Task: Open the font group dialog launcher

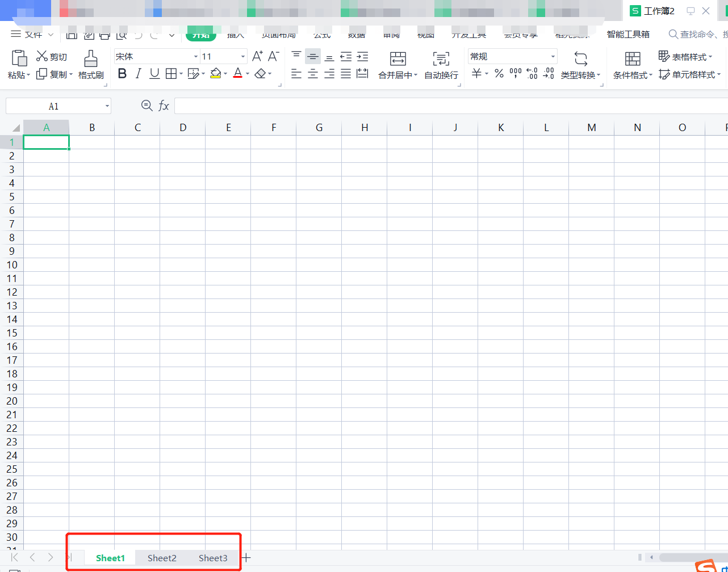Action: tap(279, 85)
